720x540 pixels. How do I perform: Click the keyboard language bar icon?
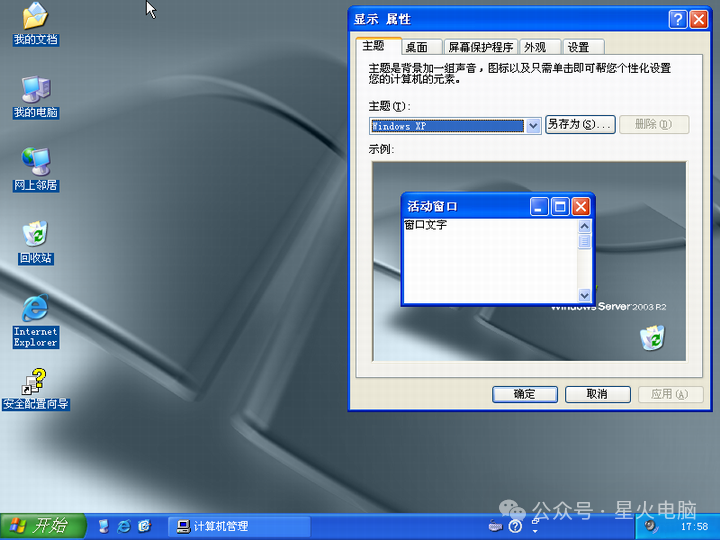tap(495, 526)
